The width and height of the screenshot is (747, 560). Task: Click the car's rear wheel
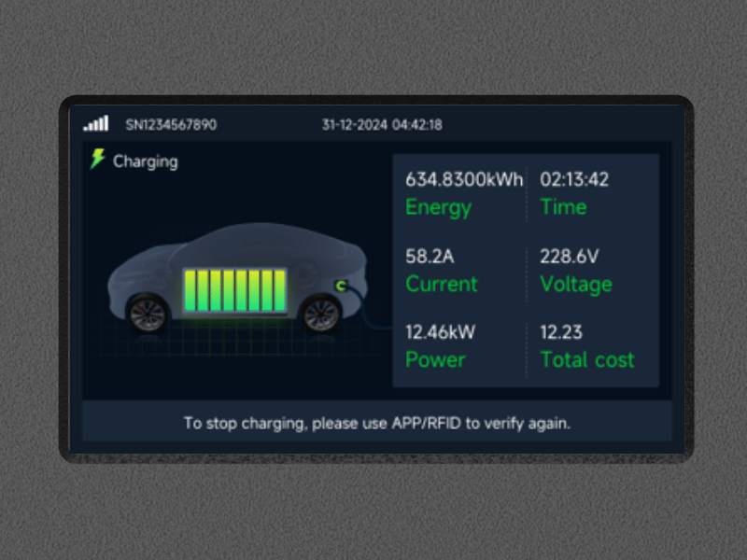(321, 314)
